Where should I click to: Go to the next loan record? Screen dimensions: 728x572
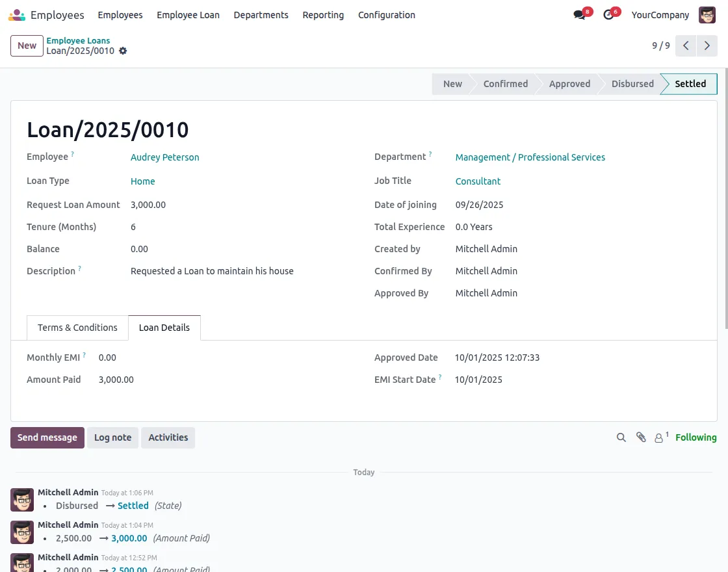(707, 45)
